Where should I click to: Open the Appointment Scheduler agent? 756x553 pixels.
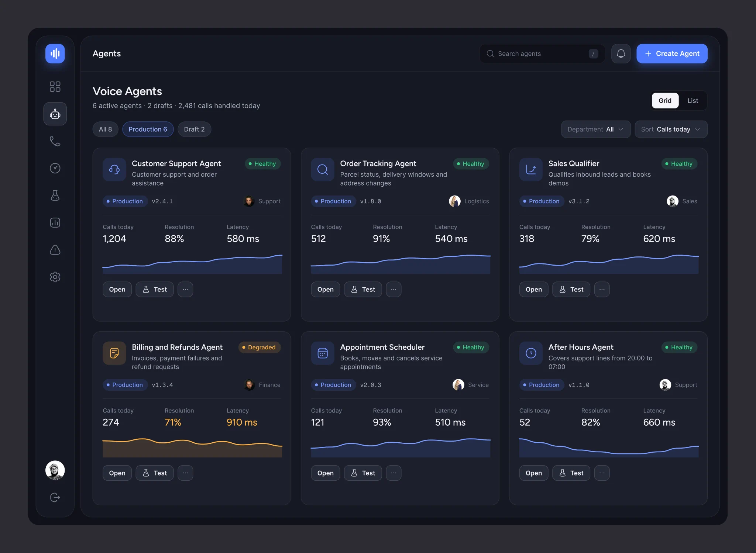[x=325, y=473]
